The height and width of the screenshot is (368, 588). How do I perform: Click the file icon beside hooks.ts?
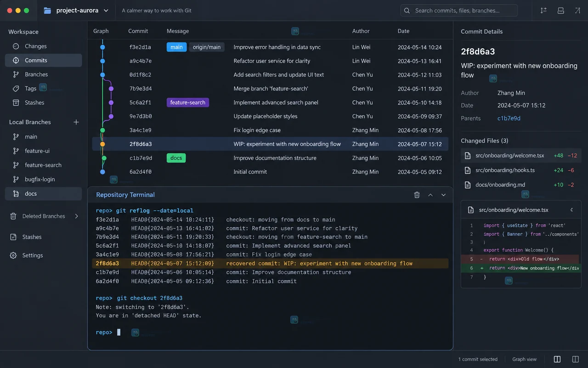point(468,170)
